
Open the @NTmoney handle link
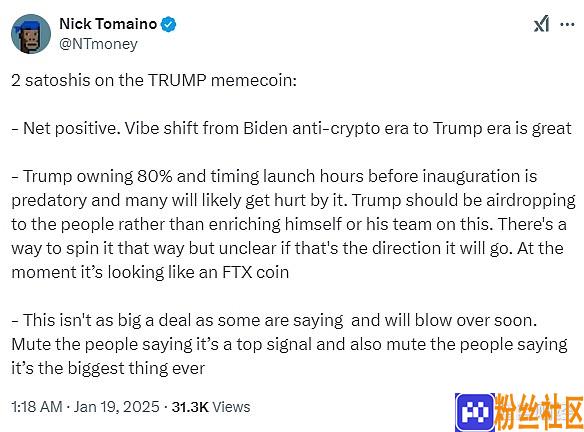pos(98,44)
